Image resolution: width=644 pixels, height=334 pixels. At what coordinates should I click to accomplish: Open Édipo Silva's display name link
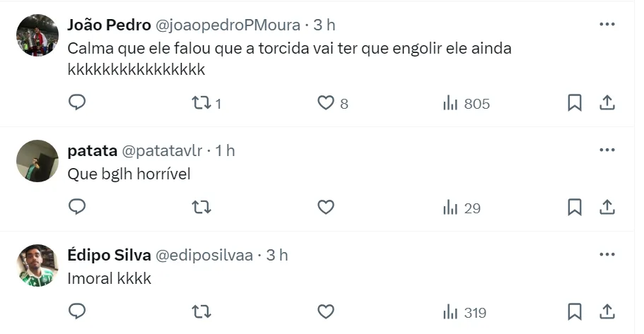(107, 255)
